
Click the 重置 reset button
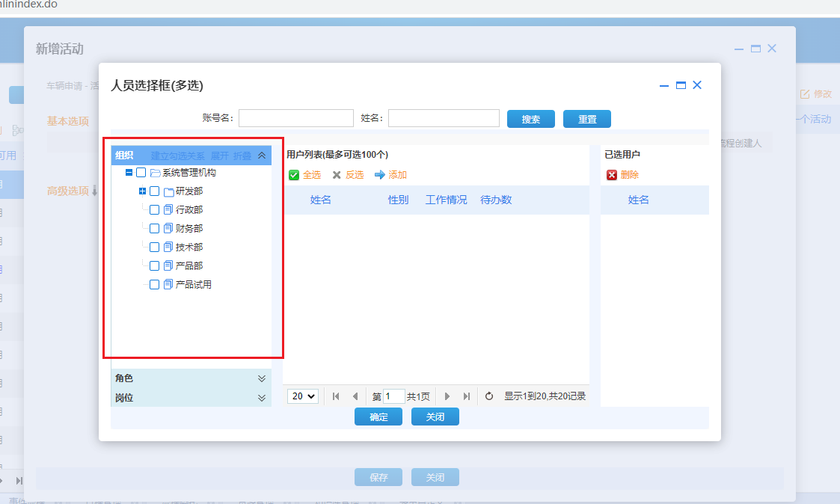click(x=587, y=119)
